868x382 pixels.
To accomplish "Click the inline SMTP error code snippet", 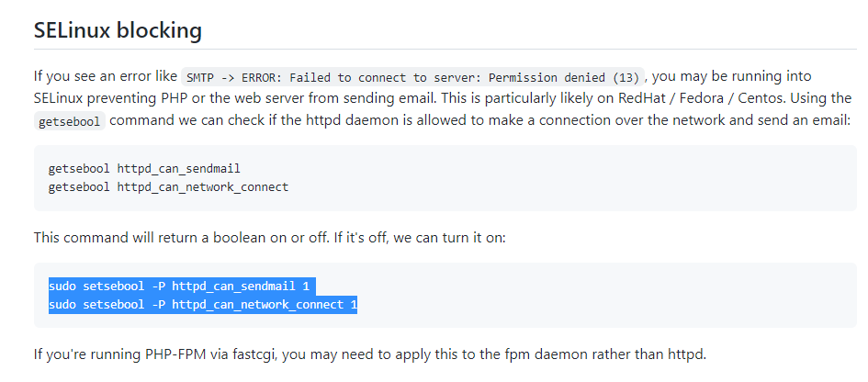I will point(413,76).
